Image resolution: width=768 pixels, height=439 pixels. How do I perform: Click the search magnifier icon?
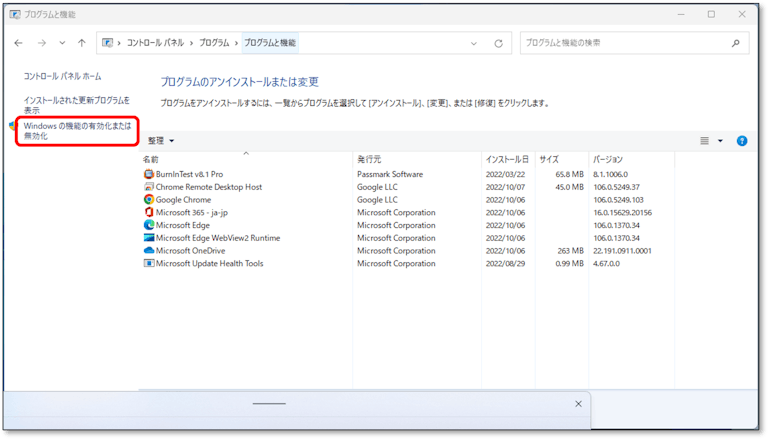pyautogui.click(x=736, y=43)
